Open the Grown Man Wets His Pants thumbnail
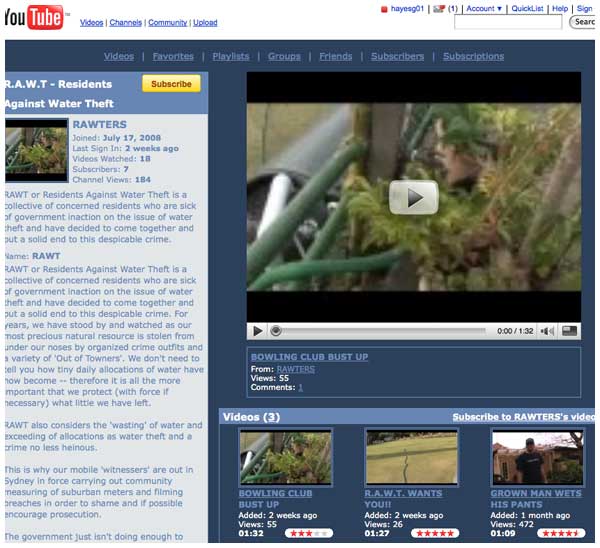Viewport: 600px width, 548px height. click(538, 457)
